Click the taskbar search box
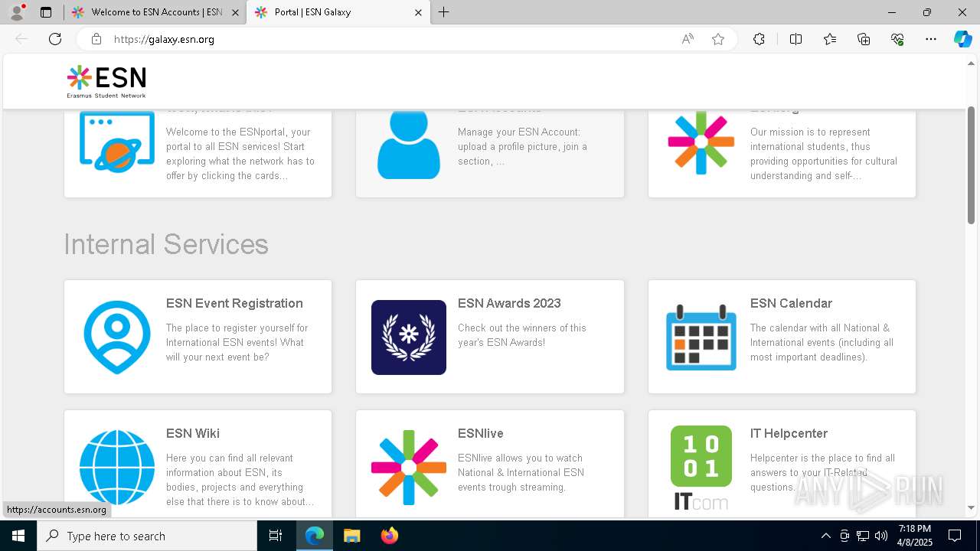Viewport: 980px width, 551px height. [x=147, y=536]
